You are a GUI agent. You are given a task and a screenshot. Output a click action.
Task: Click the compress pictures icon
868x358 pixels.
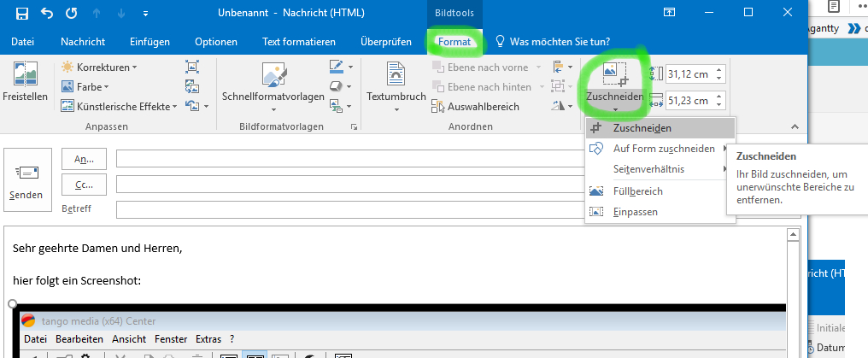coord(192,67)
